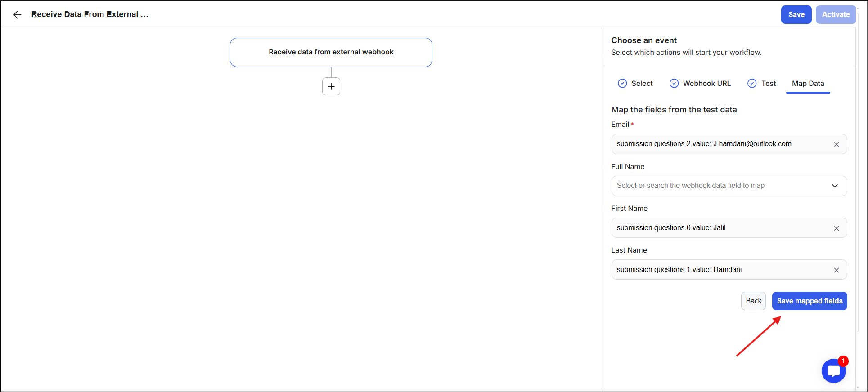Switch to the Map Data tab
Image resolution: width=868 pixels, height=392 pixels.
[x=808, y=84]
